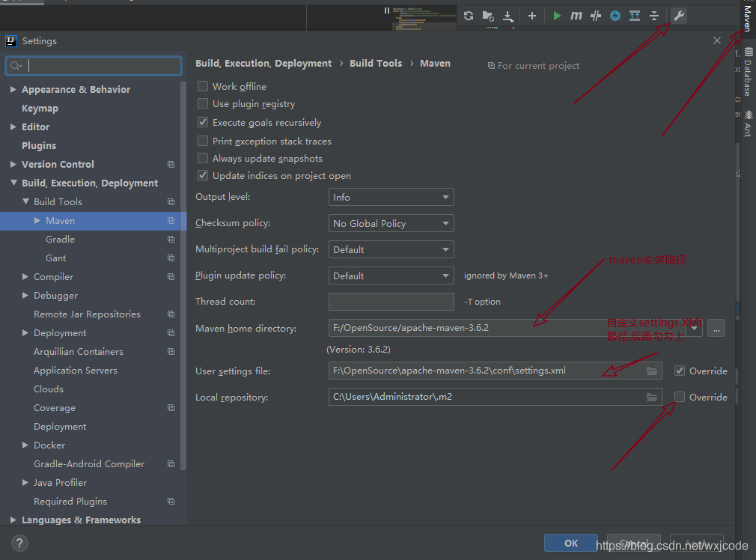Select Application Servers settings
This screenshot has width=756, height=560.
click(76, 371)
